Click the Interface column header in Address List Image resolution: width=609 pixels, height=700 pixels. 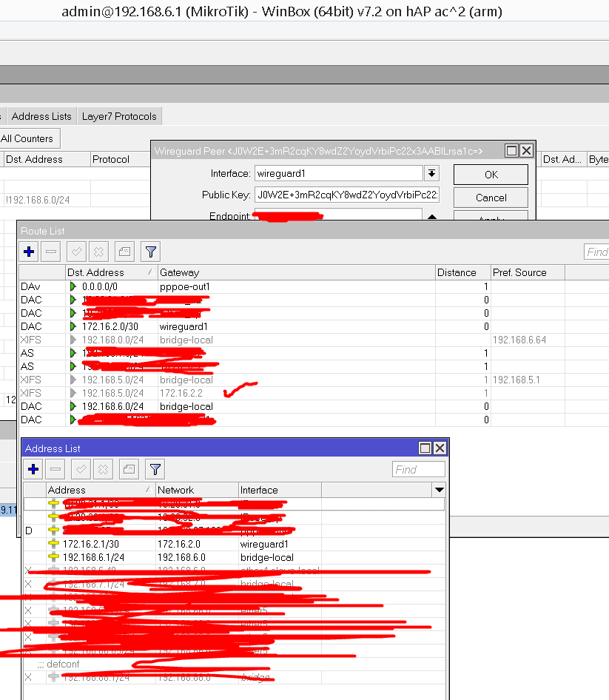coord(280,490)
